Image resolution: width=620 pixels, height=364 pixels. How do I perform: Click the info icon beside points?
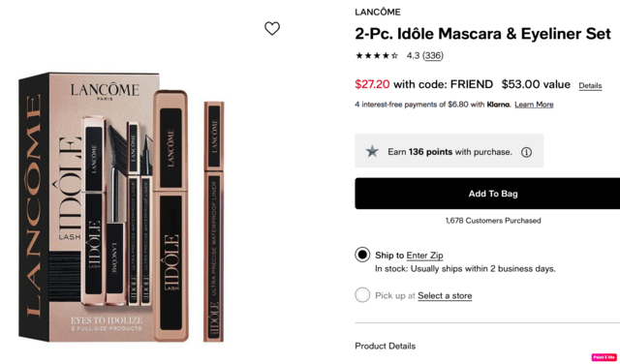click(526, 152)
